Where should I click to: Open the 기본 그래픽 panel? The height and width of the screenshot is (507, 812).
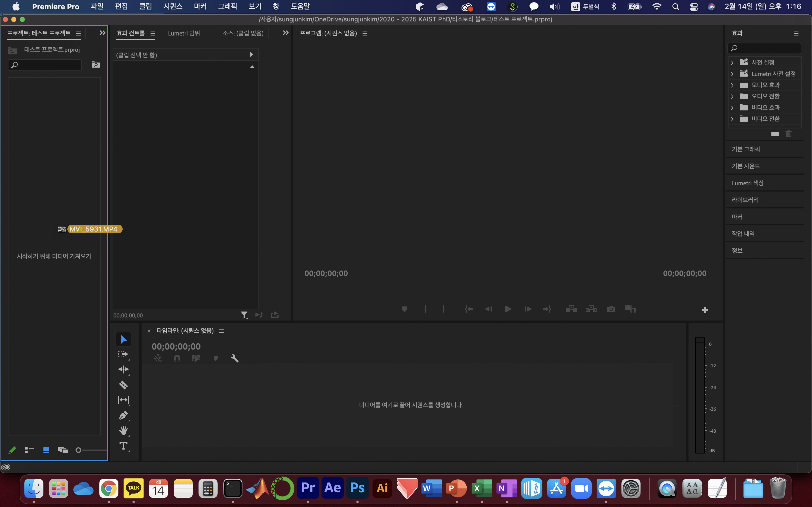click(x=745, y=149)
